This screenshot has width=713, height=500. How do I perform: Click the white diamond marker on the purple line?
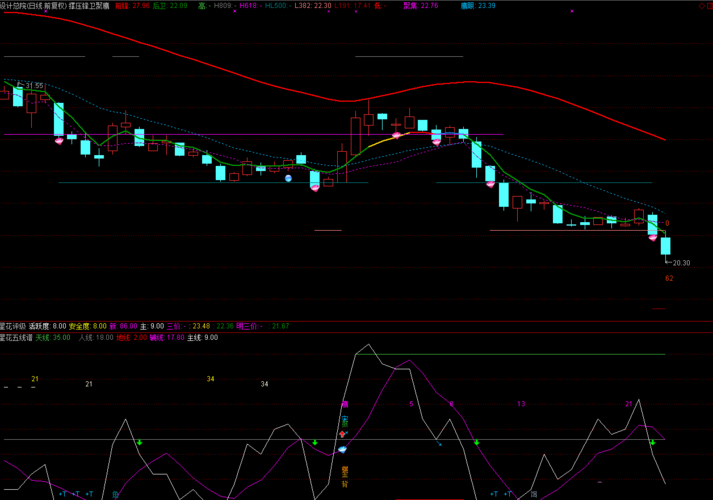pyautogui.click(x=342, y=450)
